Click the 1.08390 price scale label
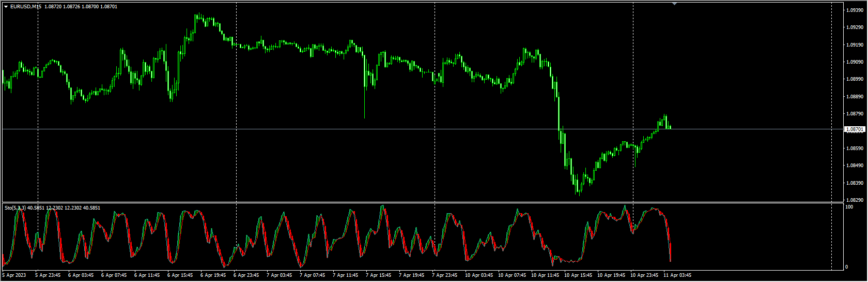Image resolution: width=868 pixels, height=282 pixels. 855,183
